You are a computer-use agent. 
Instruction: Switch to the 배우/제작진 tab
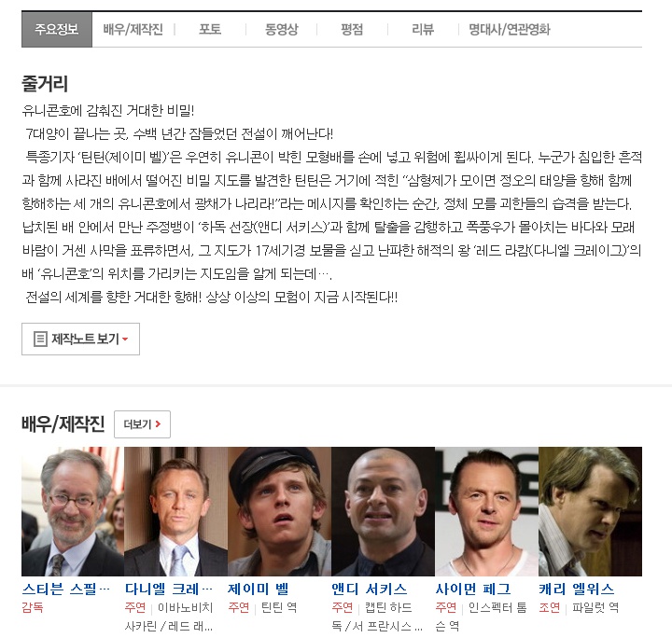(x=133, y=30)
